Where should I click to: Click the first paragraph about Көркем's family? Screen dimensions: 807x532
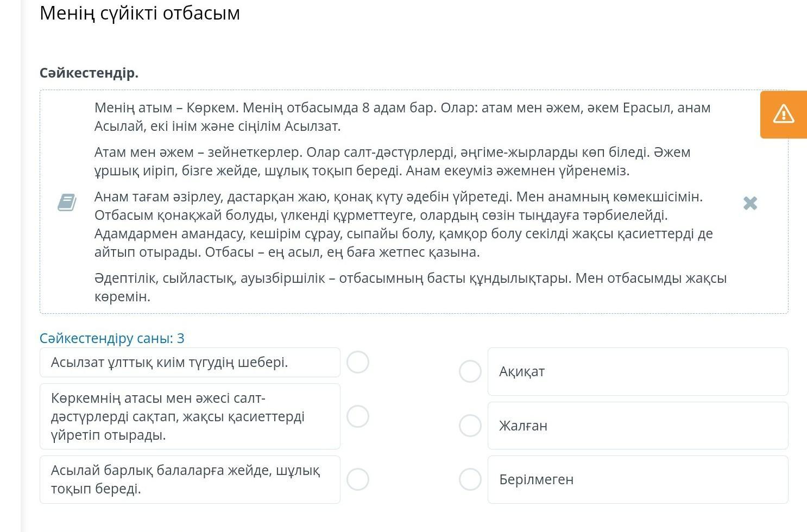[x=402, y=117]
